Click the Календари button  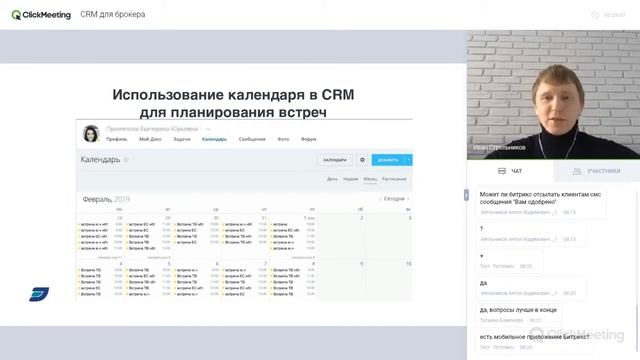[335, 160]
